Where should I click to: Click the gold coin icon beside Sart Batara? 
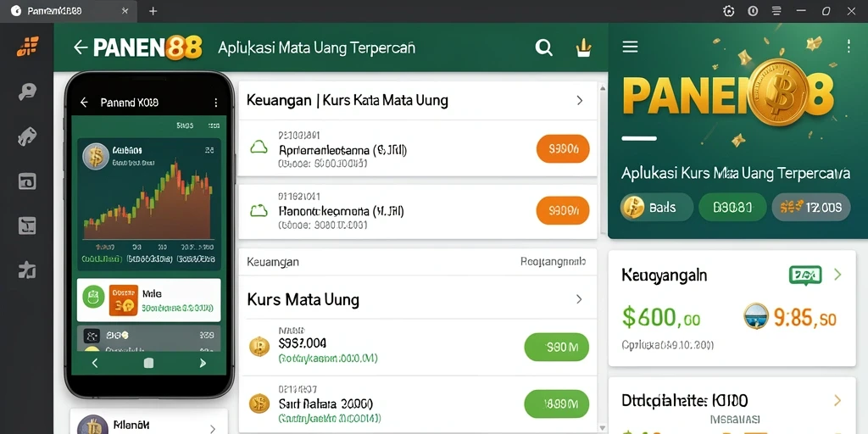(259, 403)
